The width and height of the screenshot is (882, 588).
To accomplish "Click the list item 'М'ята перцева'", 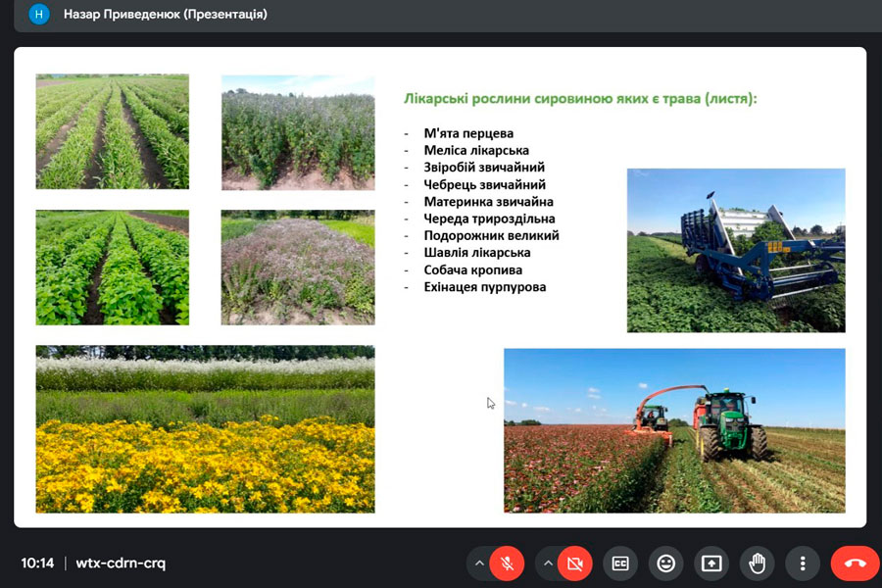I will point(468,133).
